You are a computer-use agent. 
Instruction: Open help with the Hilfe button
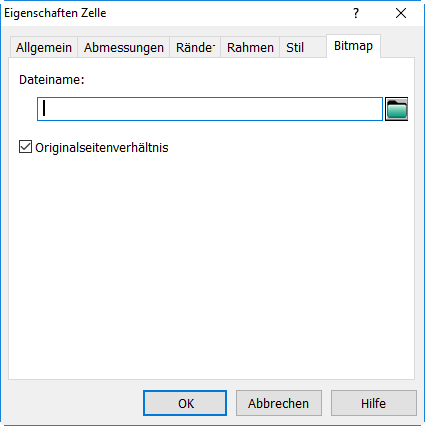[x=374, y=403]
